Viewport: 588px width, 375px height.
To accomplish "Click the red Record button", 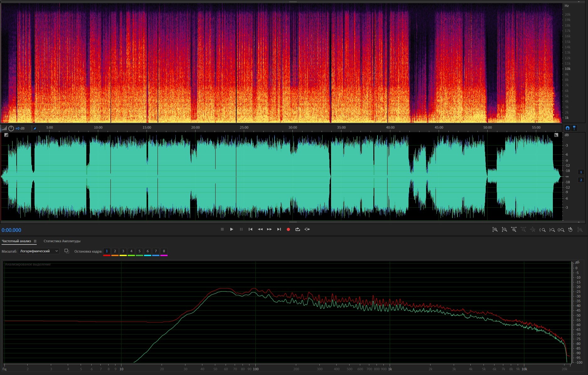I will click(x=288, y=229).
